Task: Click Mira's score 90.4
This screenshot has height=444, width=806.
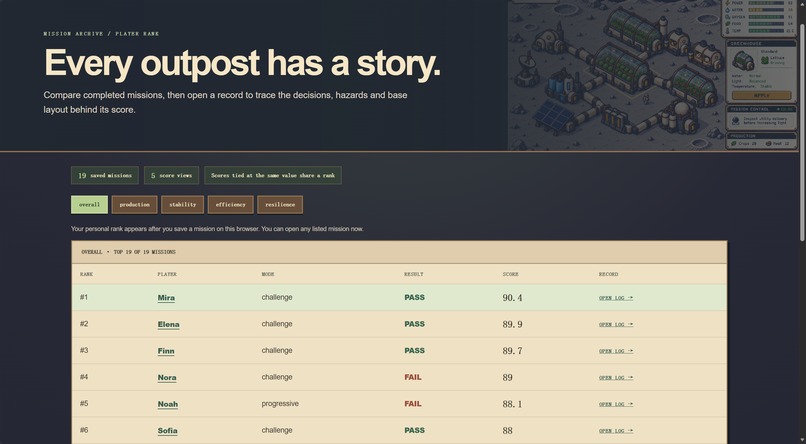Action: pos(512,298)
